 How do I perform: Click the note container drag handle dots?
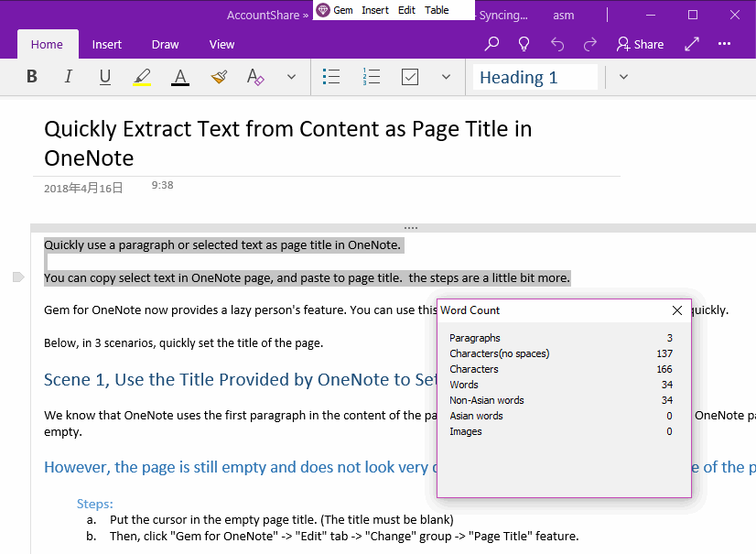[411, 228]
